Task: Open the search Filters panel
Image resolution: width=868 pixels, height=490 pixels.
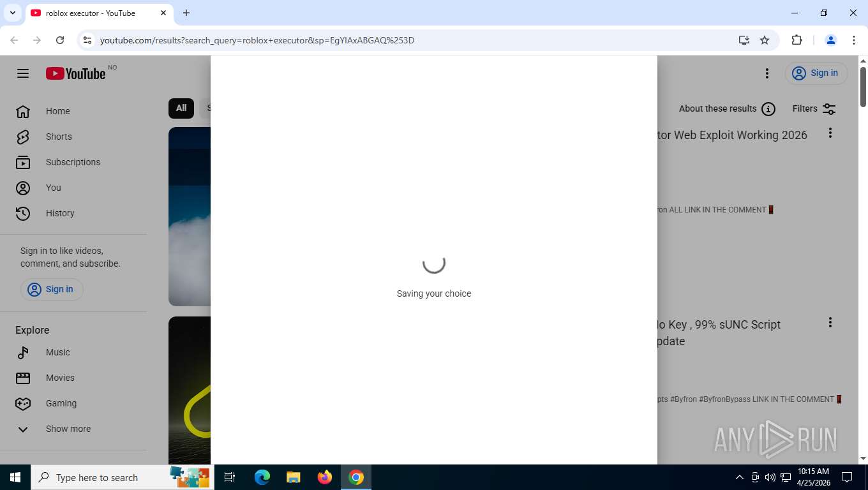Action: point(814,109)
